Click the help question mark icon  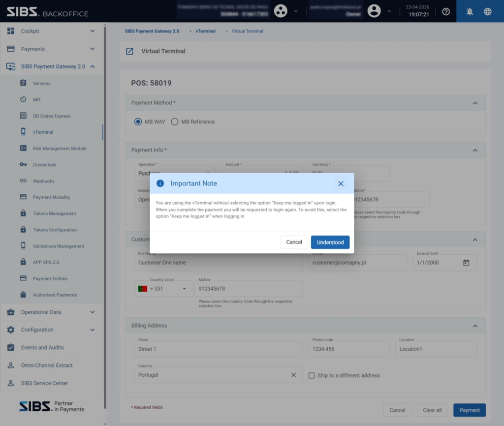(x=446, y=12)
